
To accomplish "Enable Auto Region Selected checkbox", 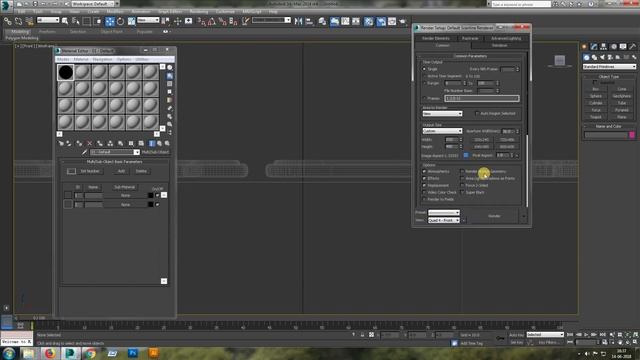I will click(477, 113).
